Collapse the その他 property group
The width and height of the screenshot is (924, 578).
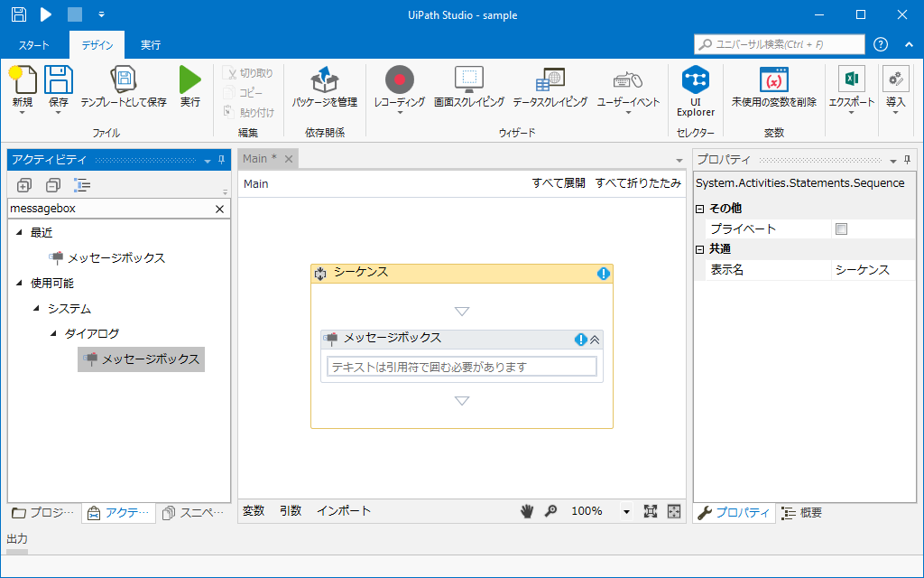[700, 209]
